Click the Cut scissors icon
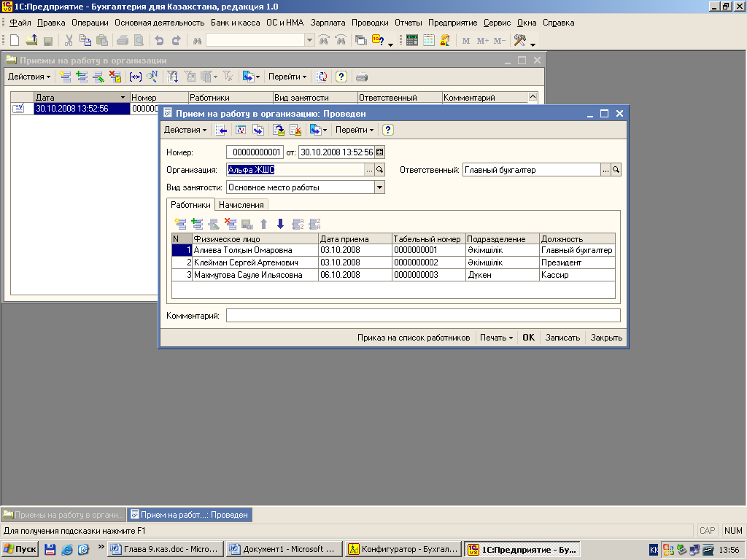The width and height of the screenshot is (747, 560). (69, 41)
